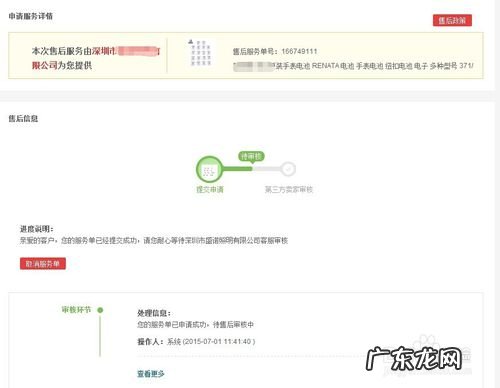The image size is (500, 388).
Task: Click the 处理信息 label
Action: 154,313
